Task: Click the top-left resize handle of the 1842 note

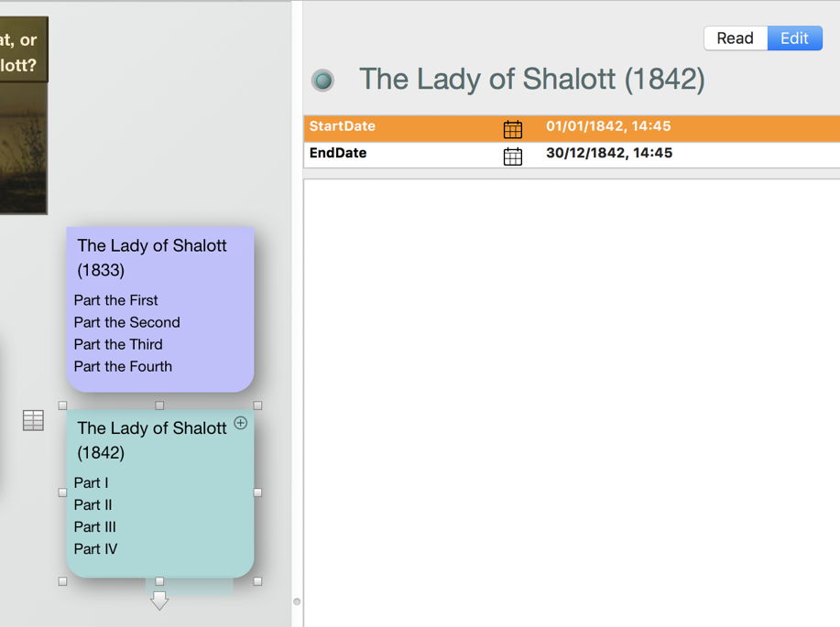Action: (x=62, y=405)
